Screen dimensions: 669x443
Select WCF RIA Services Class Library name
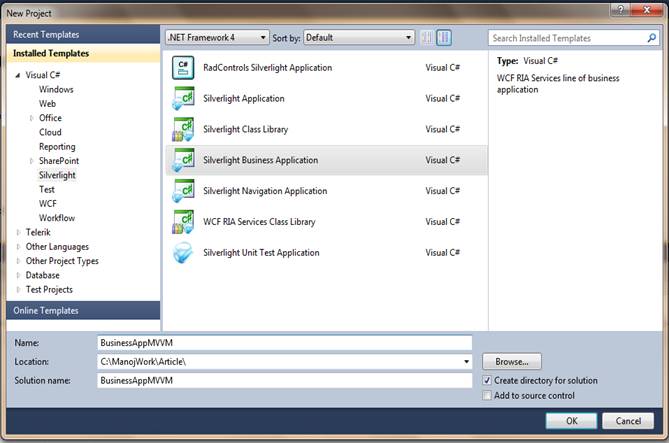click(259, 222)
